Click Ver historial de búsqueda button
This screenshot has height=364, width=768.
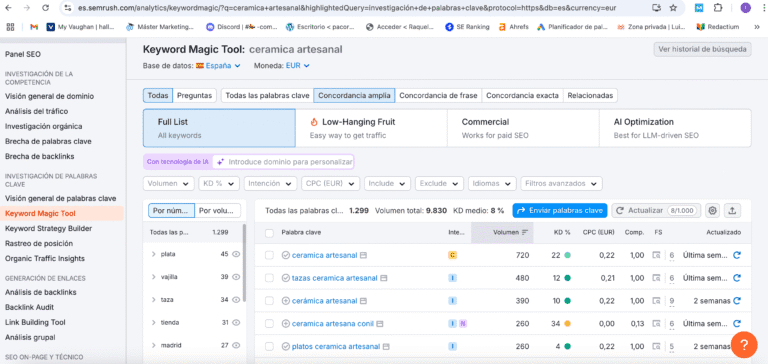(x=702, y=49)
